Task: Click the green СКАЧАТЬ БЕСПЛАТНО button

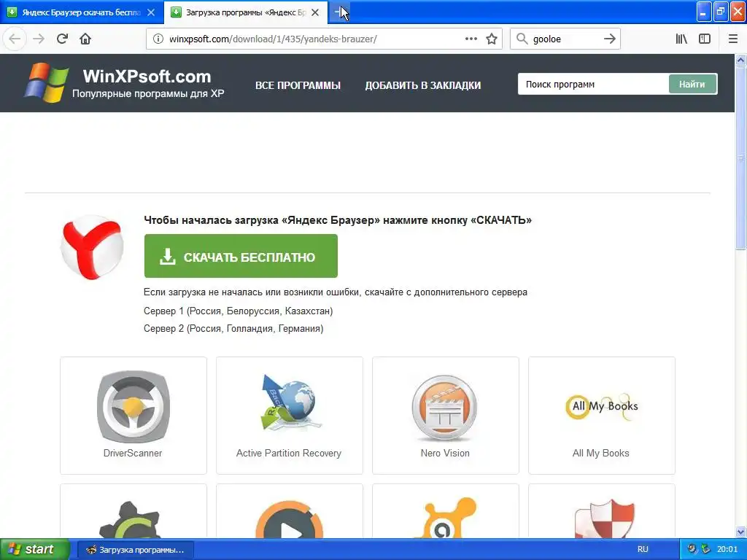Action: 241,256
